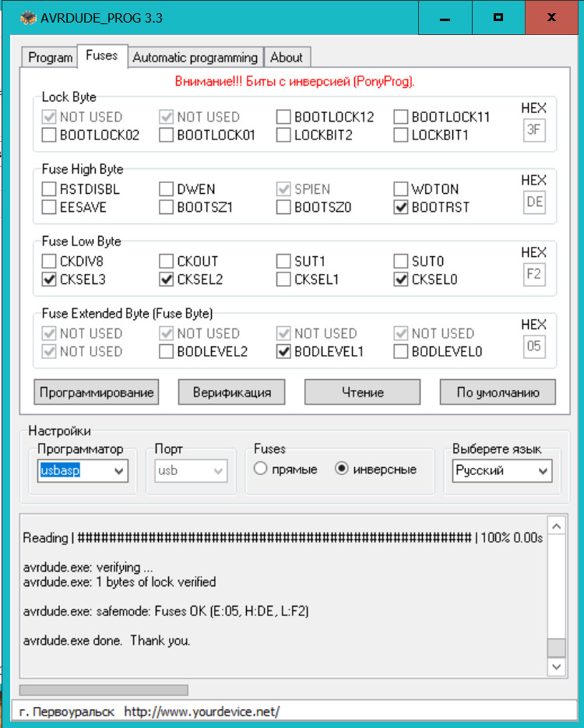Select the прямые fuses radio option

coord(261,470)
